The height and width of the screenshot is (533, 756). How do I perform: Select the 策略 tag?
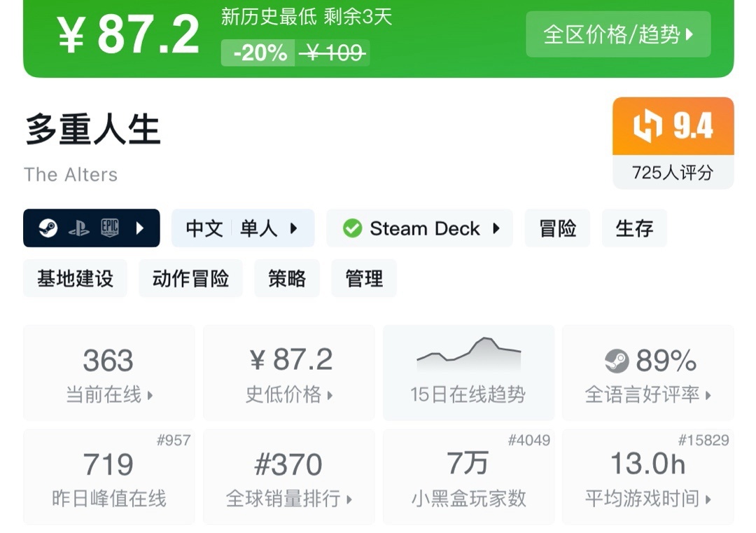(287, 279)
